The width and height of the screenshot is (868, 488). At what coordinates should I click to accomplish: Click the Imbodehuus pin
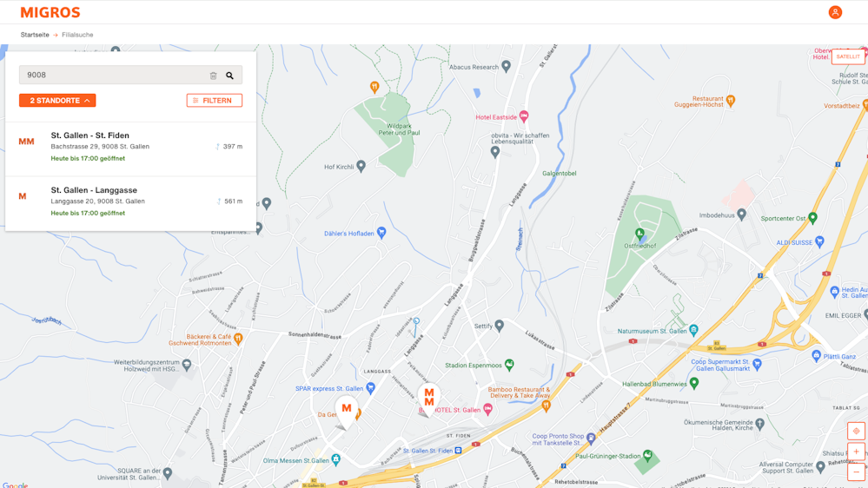click(x=742, y=214)
